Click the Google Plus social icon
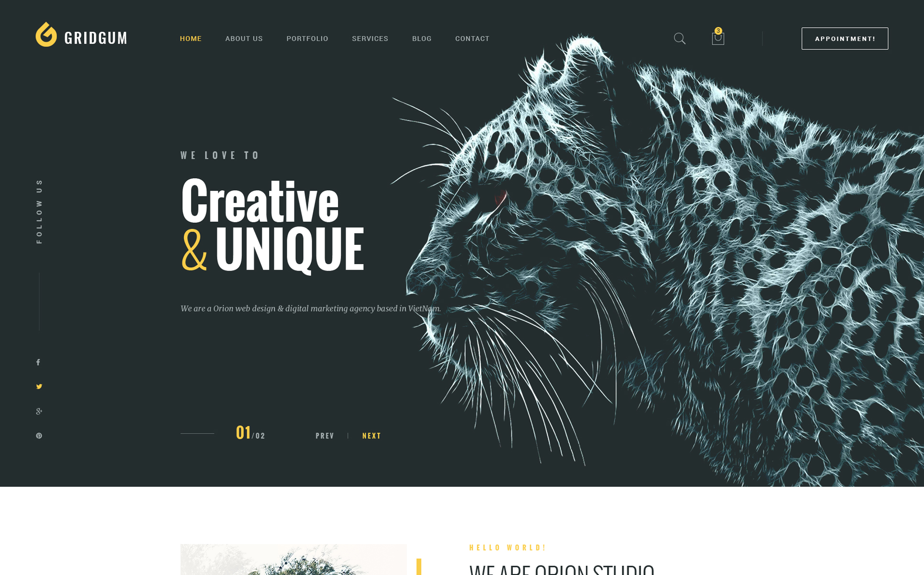The height and width of the screenshot is (575, 924). (x=39, y=409)
